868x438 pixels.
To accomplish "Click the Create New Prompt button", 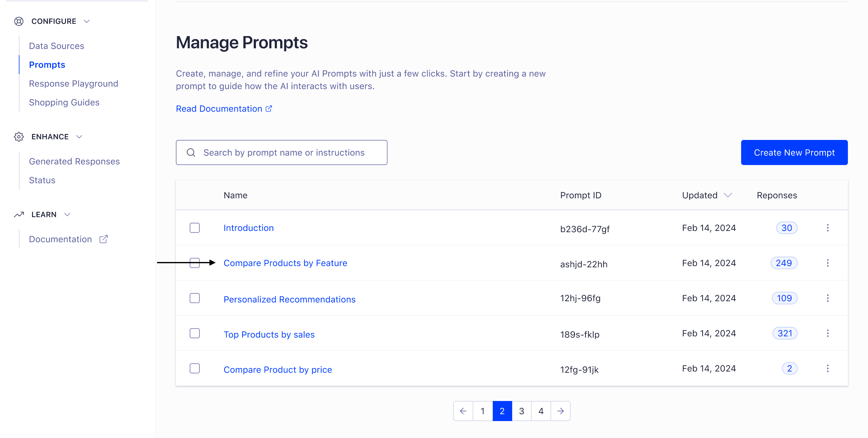I will [x=794, y=152].
